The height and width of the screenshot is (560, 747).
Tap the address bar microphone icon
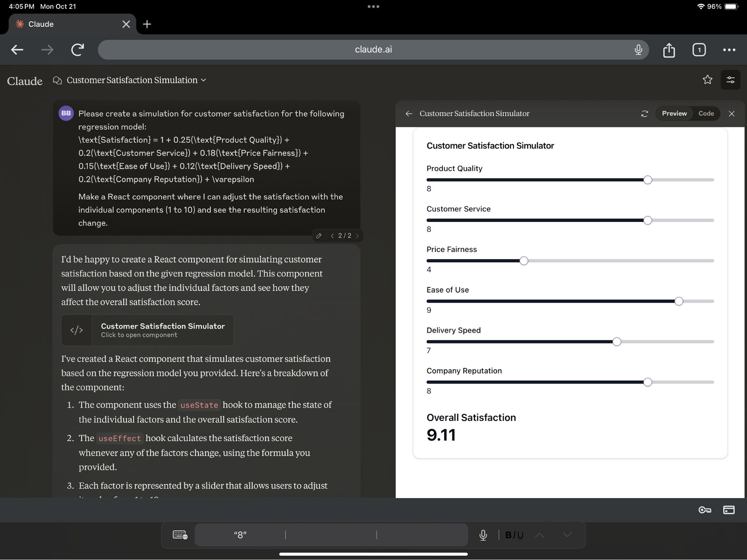point(638,50)
